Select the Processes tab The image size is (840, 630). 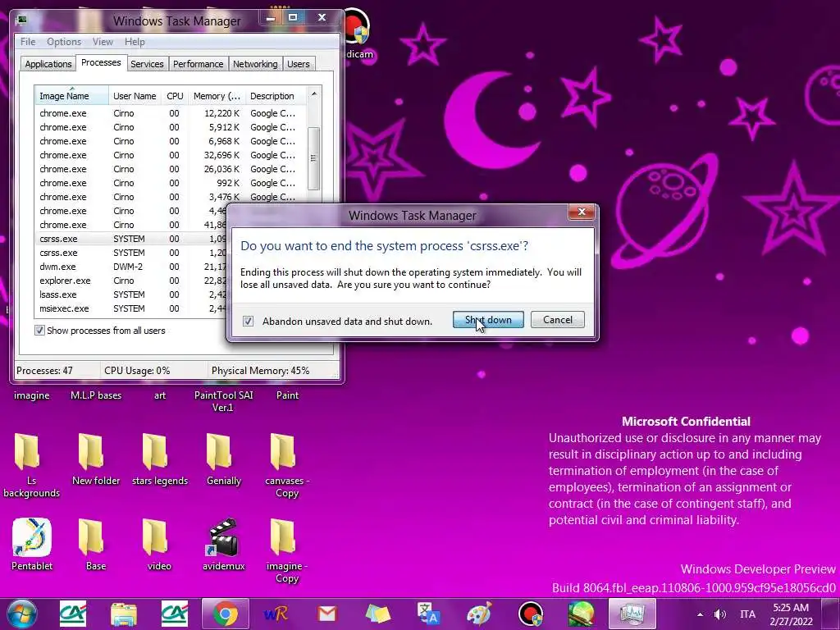[101, 62]
